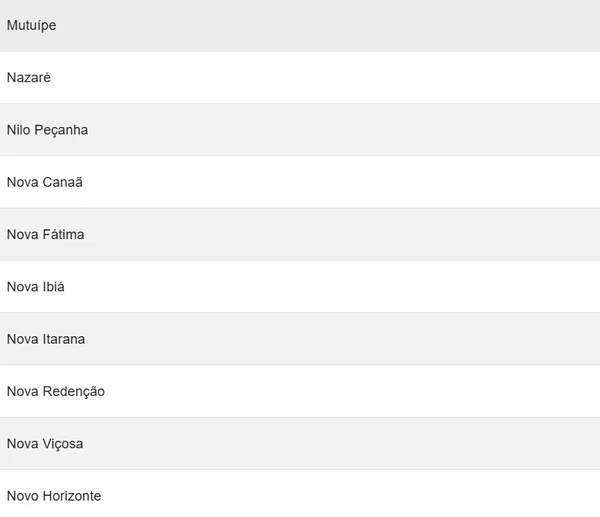Click the words Nova Canaã

tap(44, 182)
